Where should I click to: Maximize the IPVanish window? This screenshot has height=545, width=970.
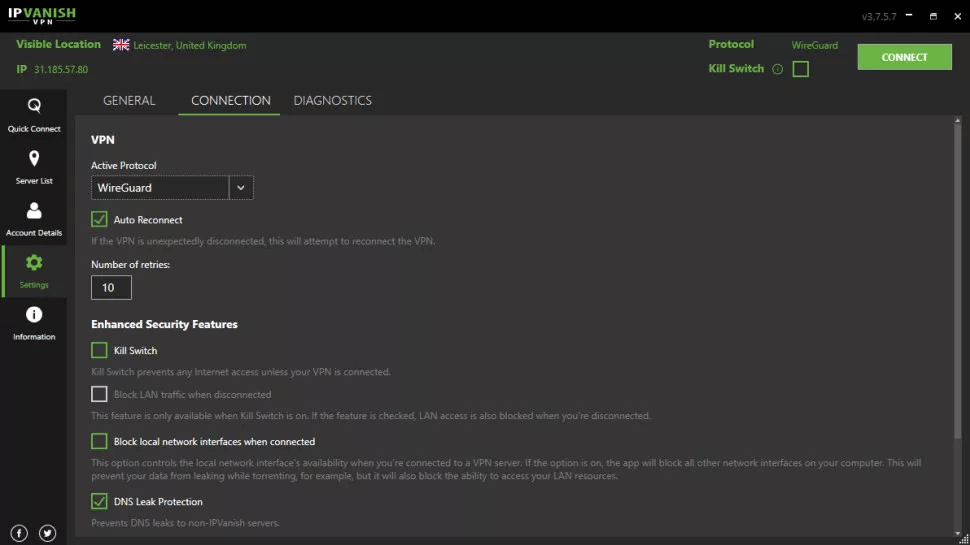point(933,16)
